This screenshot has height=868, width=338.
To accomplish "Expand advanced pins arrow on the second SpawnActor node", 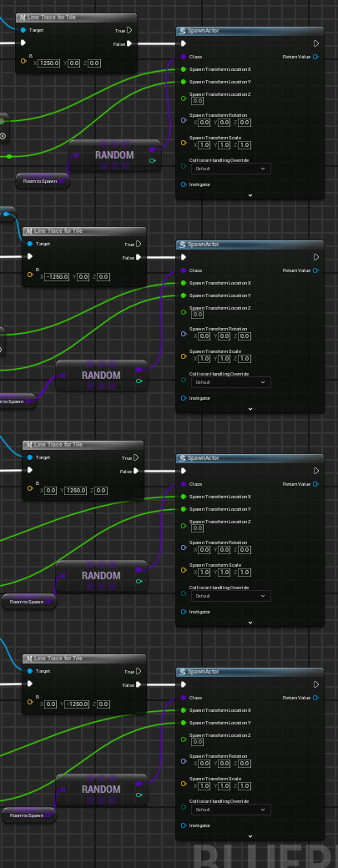I will [250, 409].
